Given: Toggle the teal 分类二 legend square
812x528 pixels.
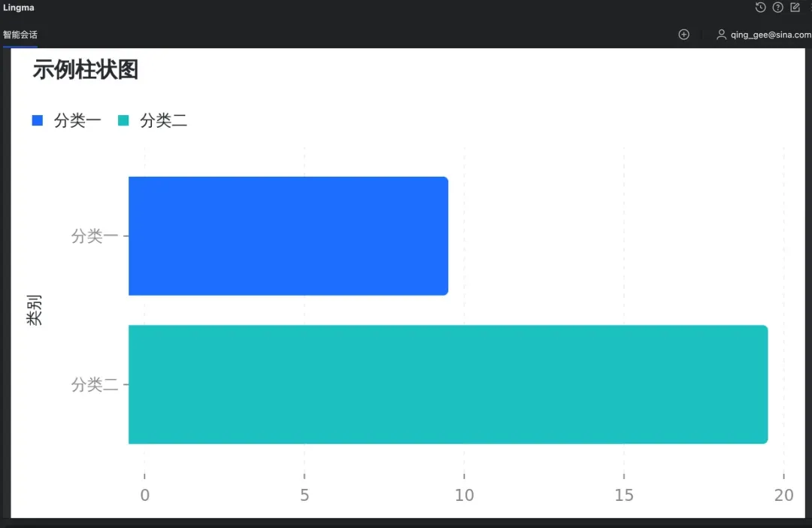Looking at the screenshot, I should coord(123,121).
